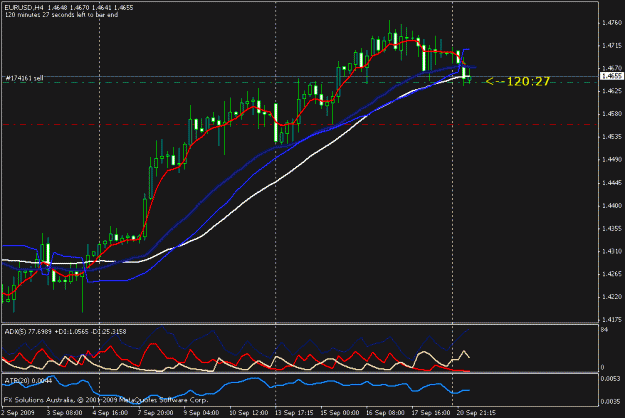Viewport: 625px width, 418px height.
Task: Select the red dash-dot horizontal level line
Action: 300,125
